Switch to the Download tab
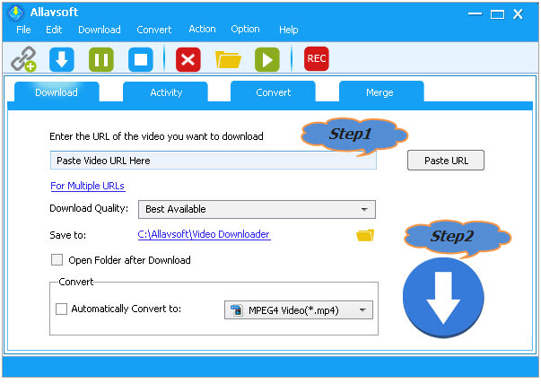Image resolution: width=541 pixels, height=392 pixels. coord(57,92)
